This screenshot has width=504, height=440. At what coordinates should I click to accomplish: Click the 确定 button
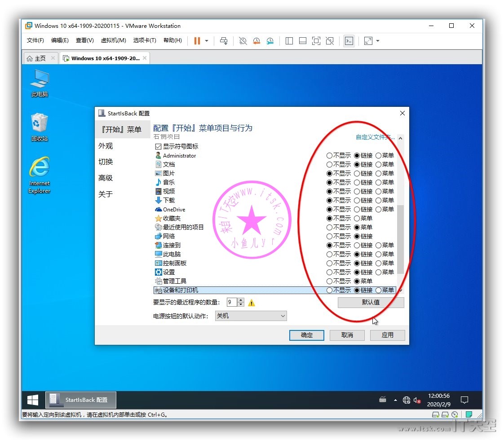point(307,335)
